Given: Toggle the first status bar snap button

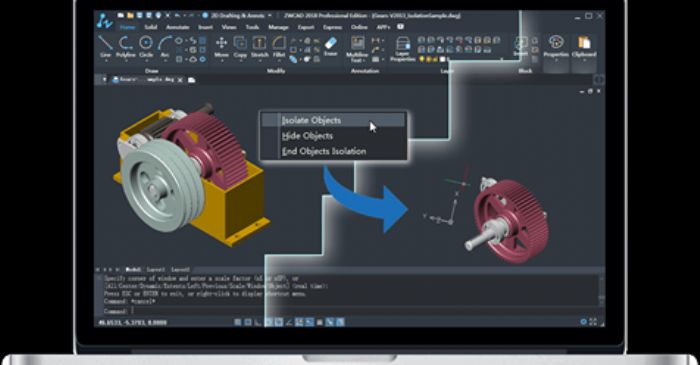Looking at the screenshot, I should pos(238,322).
